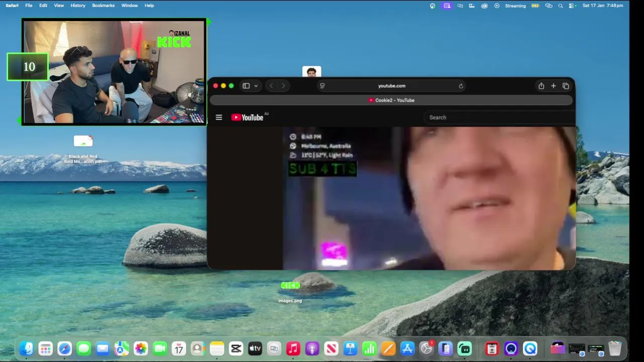This screenshot has height=362, width=644.
Task: Click the purple screen-sharing menu bar icon
Action: [447, 6]
